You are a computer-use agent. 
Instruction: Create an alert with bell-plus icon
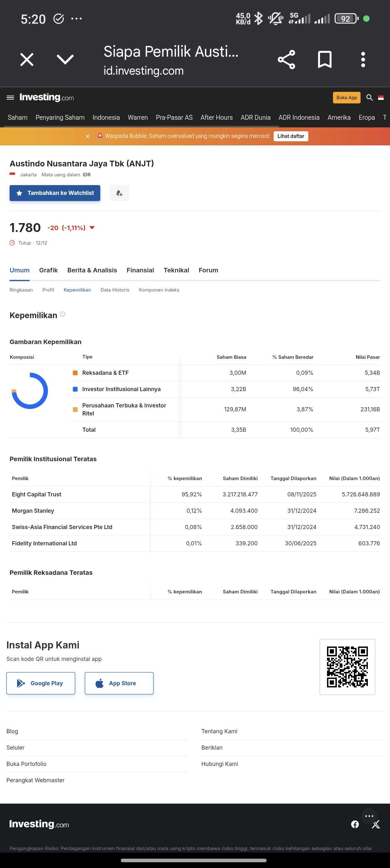pyautogui.click(x=119, y=193)
